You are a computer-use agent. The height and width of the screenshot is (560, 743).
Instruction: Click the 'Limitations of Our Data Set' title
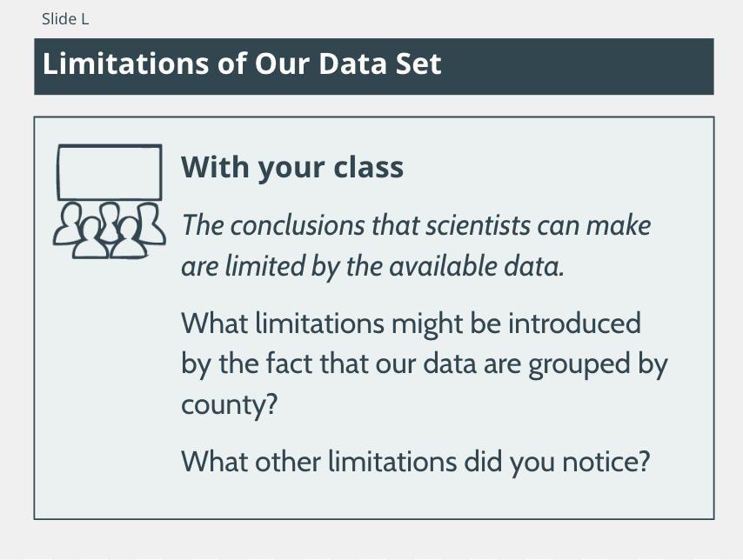pos(242,63)
